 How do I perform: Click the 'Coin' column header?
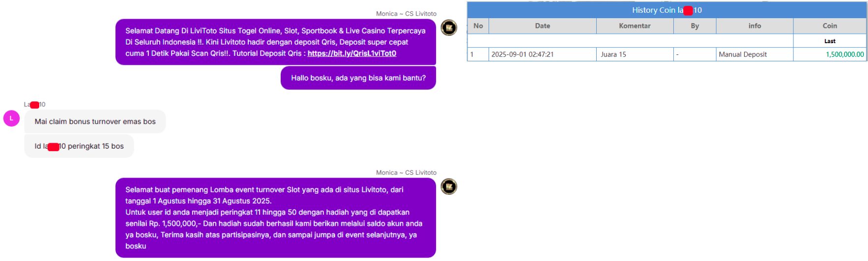(830, 26)
